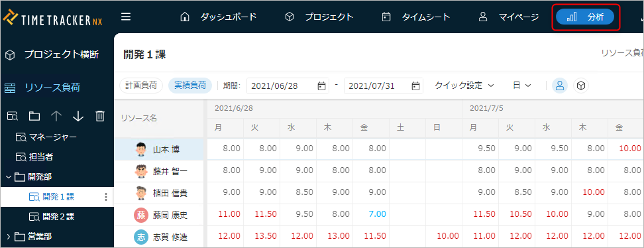Open the three-dot menu beside 開発1課
The image size is (644, 248).
point(107,197)
